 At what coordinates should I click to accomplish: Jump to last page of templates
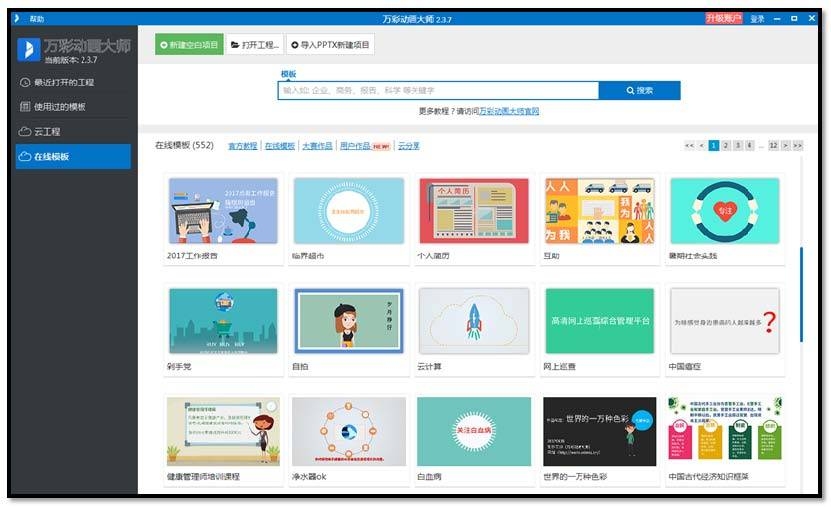click(x=797, y=146)
